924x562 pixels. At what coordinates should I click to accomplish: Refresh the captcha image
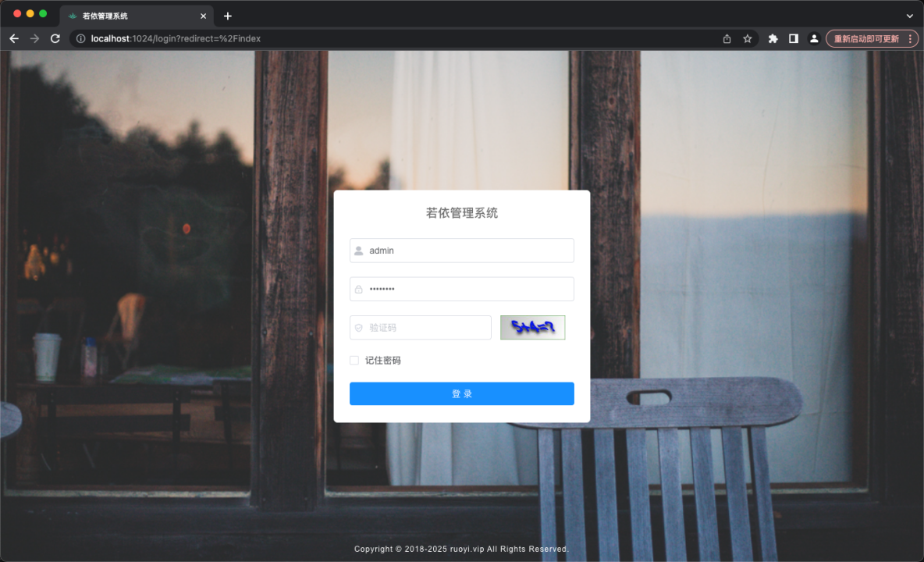533,328
